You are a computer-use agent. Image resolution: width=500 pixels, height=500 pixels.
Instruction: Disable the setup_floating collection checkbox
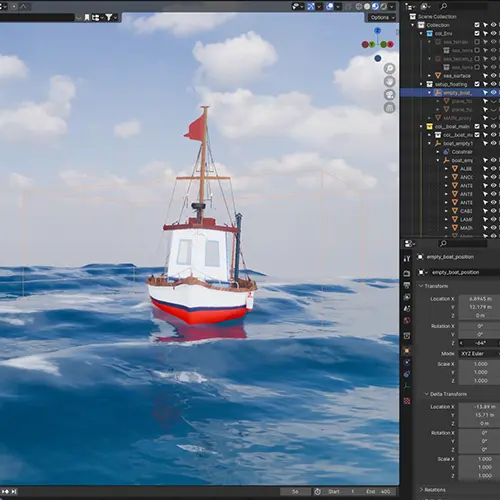477,84
